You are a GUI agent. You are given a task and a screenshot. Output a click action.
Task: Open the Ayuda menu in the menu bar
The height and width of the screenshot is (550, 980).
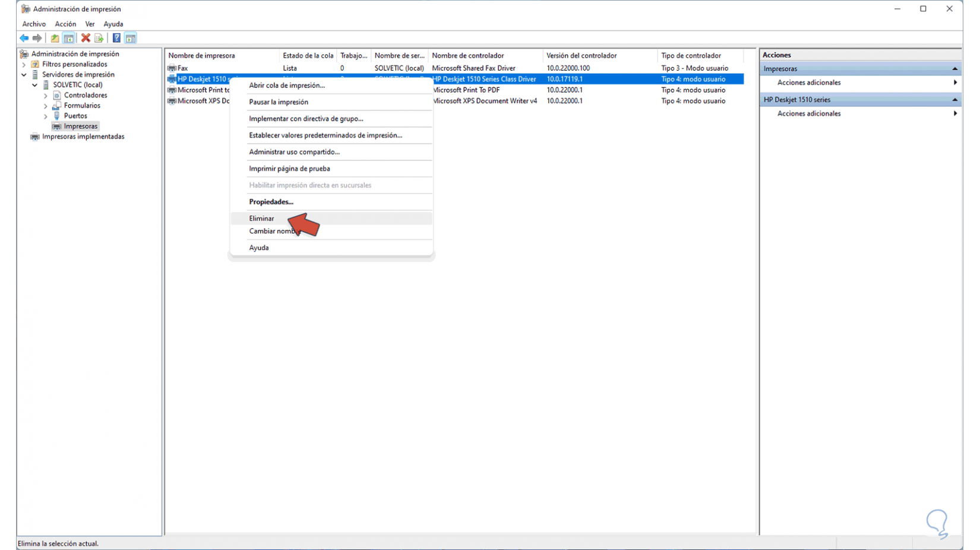[x=113, y=24]
